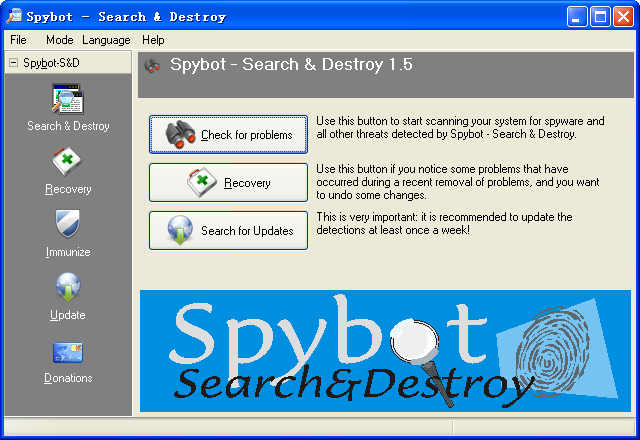Image resolution: width=640 pixels, height=440 pixels.
Task: Open the Immunize shield icon
Action: pyautogui.click(x=68, y=225)
